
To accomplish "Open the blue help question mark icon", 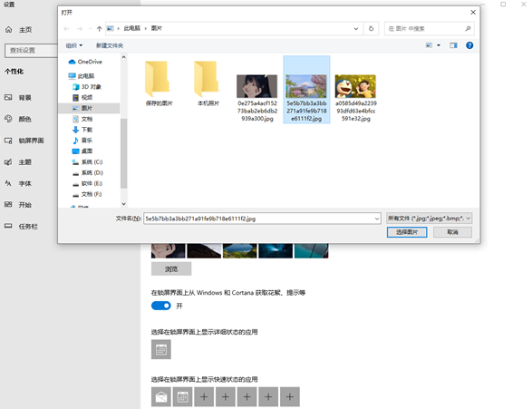I will [469, 45].
